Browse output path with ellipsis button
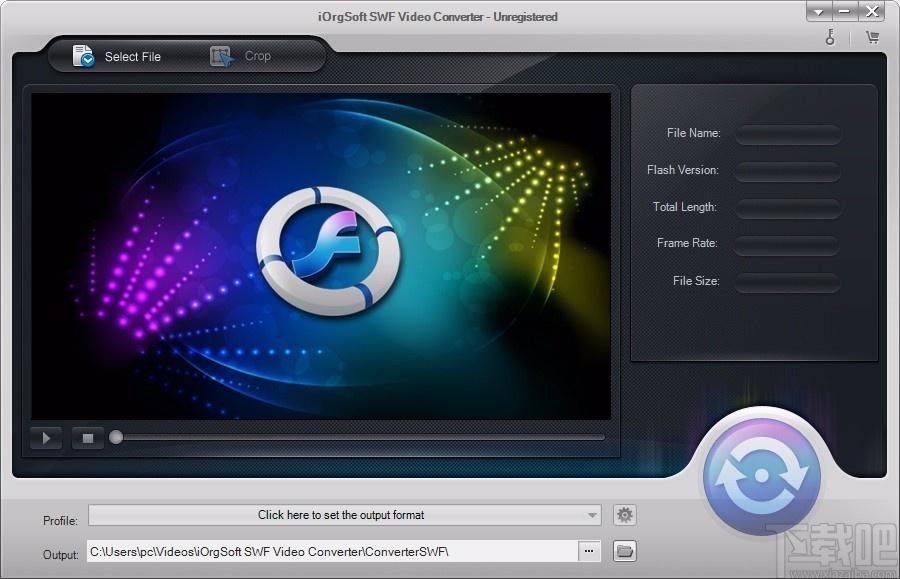 tap(589, 551)
